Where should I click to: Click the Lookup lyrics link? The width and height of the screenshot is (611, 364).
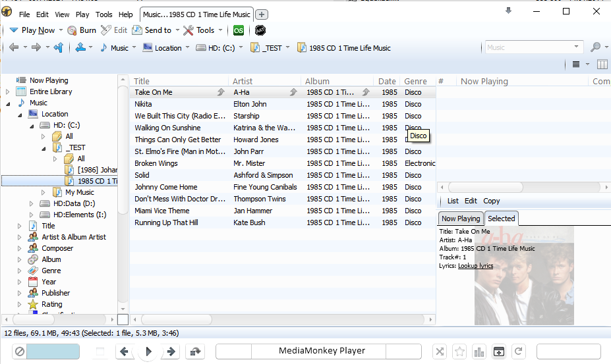[475, 266]
